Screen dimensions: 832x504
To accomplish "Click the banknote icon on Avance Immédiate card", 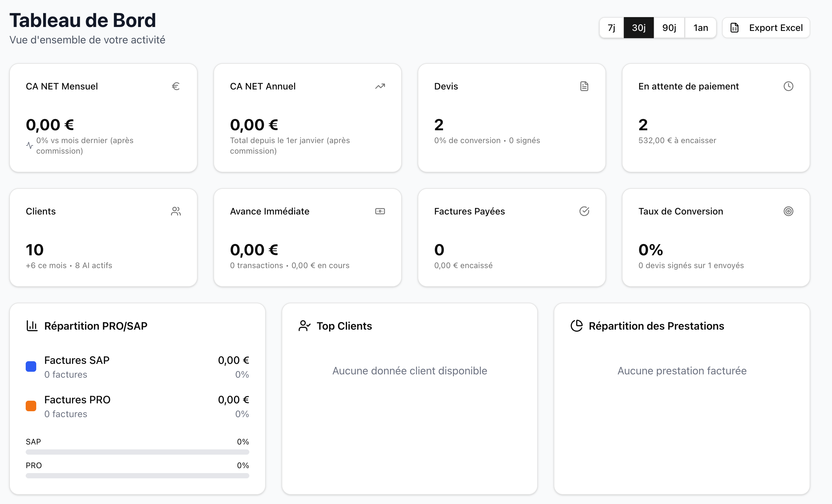I will click(380, 211).
